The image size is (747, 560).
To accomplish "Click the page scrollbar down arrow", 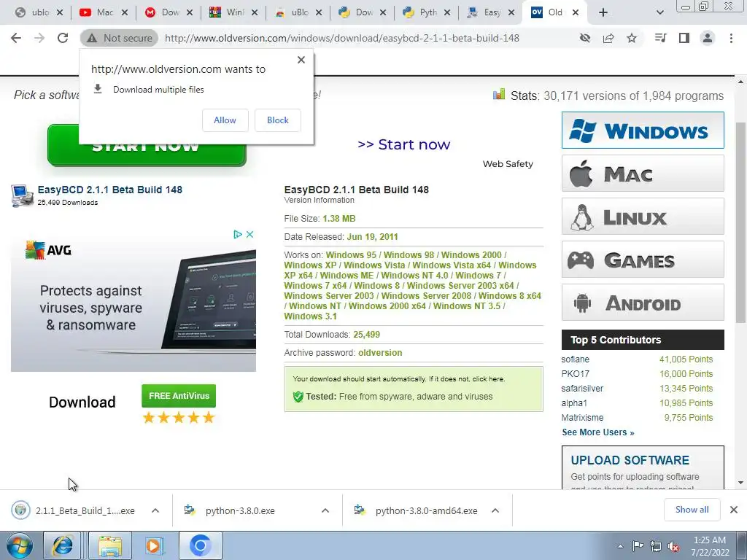I will coord(740,483).
